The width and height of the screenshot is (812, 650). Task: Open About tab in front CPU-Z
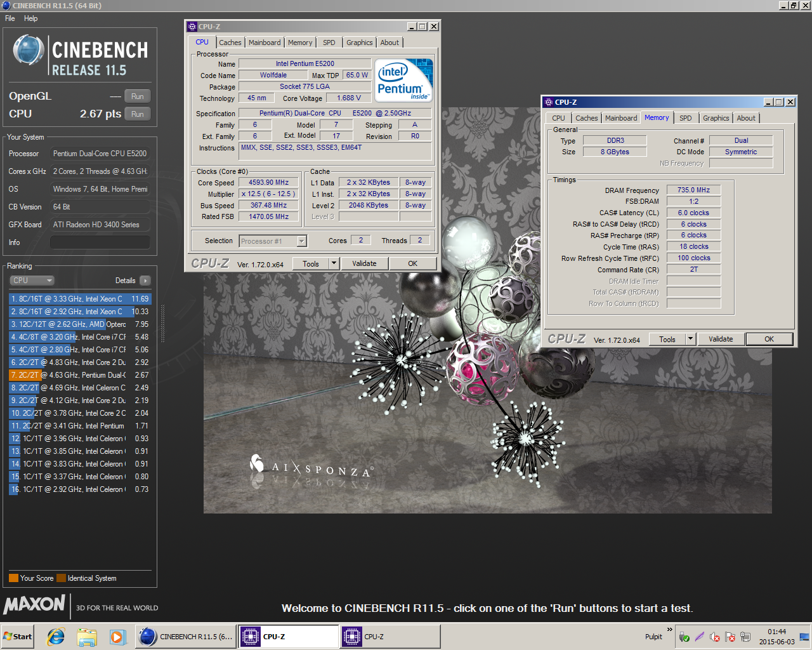coord(390,43)
